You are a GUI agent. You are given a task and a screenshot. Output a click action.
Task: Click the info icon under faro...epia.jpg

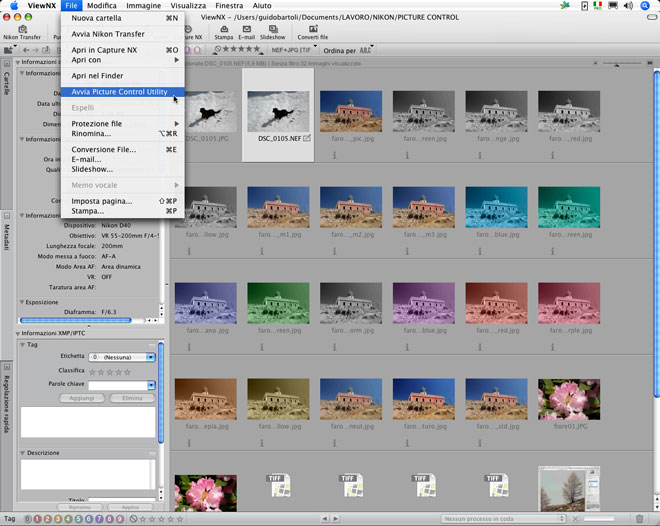[x=189, y=443]
